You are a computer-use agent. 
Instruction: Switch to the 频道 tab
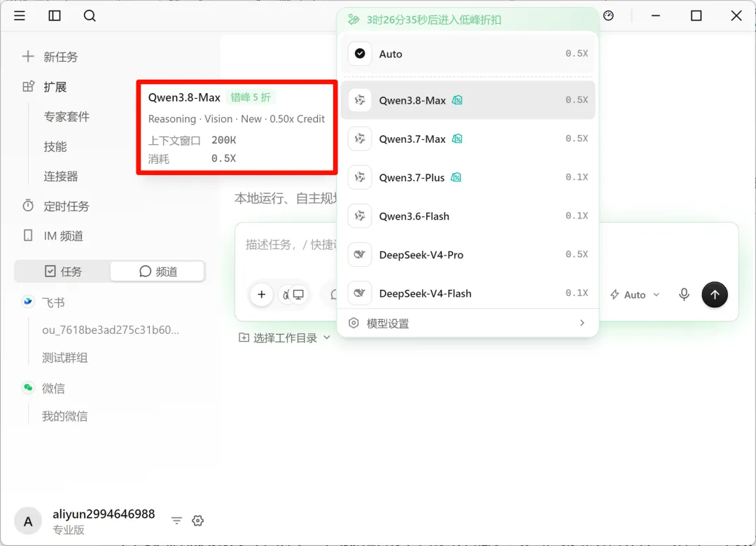pos(157,272)
